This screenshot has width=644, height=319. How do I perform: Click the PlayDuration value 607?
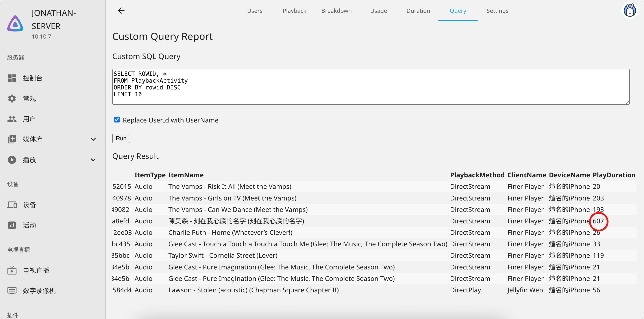click(x=598, y=221)
